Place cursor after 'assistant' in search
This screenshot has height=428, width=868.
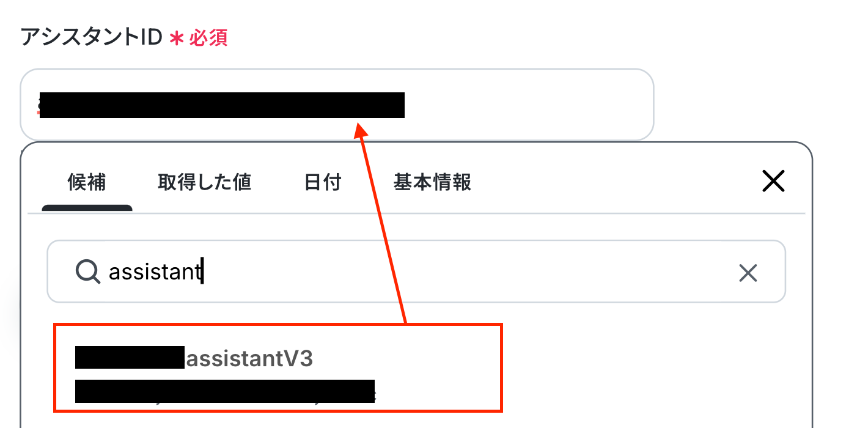pos(203,272)
